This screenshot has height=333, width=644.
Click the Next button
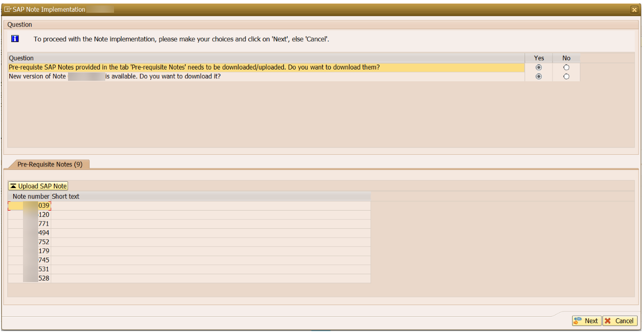[586, 321]
